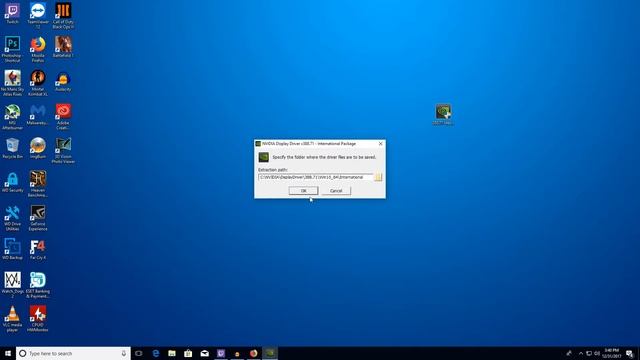Click the taskbar search box
The width and height of the screenshot is (640, 360).
click(73, 353)
